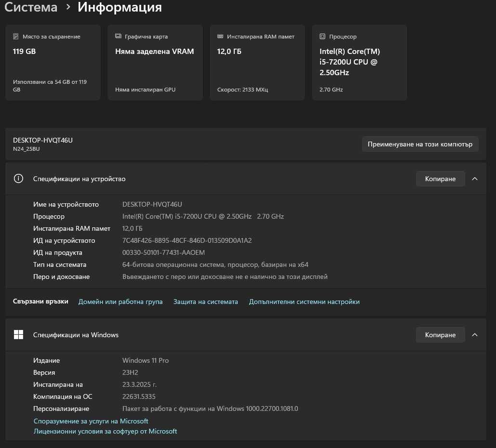Viewport: 496px width, 448px height.
Task: Select the Перо и докосване value text
Action: (x=225, y=277)
